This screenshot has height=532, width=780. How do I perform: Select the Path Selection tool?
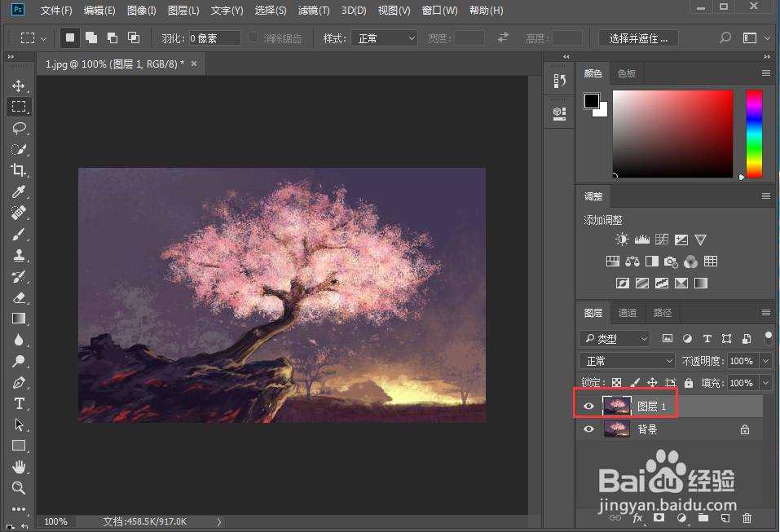coord(19,424)
